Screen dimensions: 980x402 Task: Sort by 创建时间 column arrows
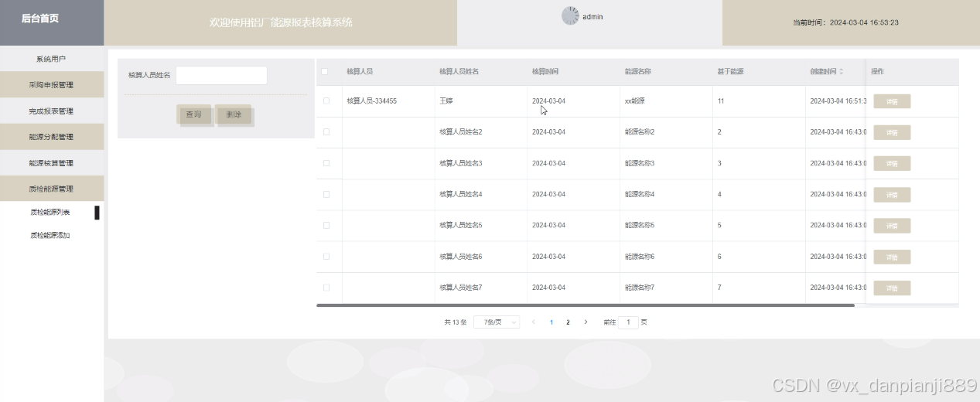pos(842,72)
